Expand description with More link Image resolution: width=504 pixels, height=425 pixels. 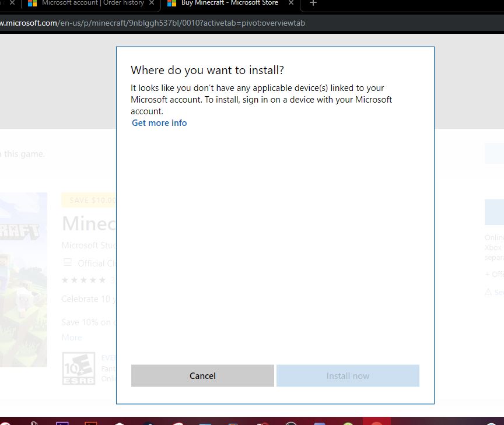pos(72,338)
